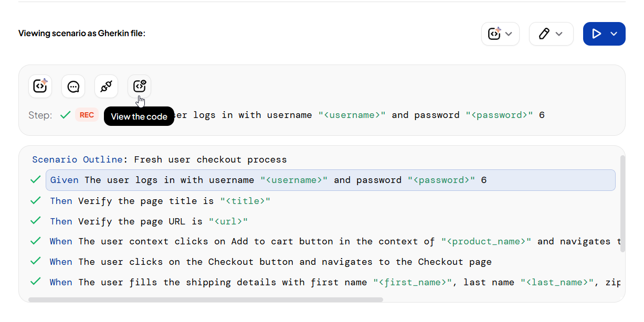Click the Scenario Outline title line
Viewport: 644px width, 322px height.
[x=160, y=159]
